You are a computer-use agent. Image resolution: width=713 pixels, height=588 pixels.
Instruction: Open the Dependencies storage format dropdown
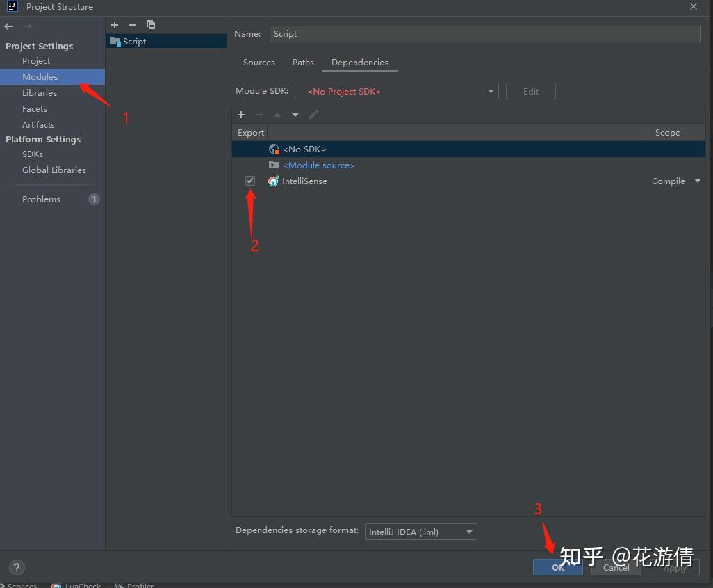(x=468, y=531)
